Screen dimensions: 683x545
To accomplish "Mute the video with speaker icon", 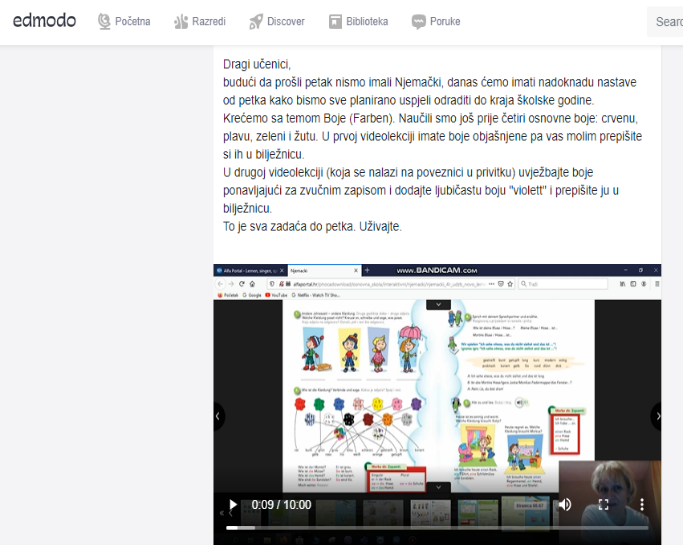I will click(565, 504).
